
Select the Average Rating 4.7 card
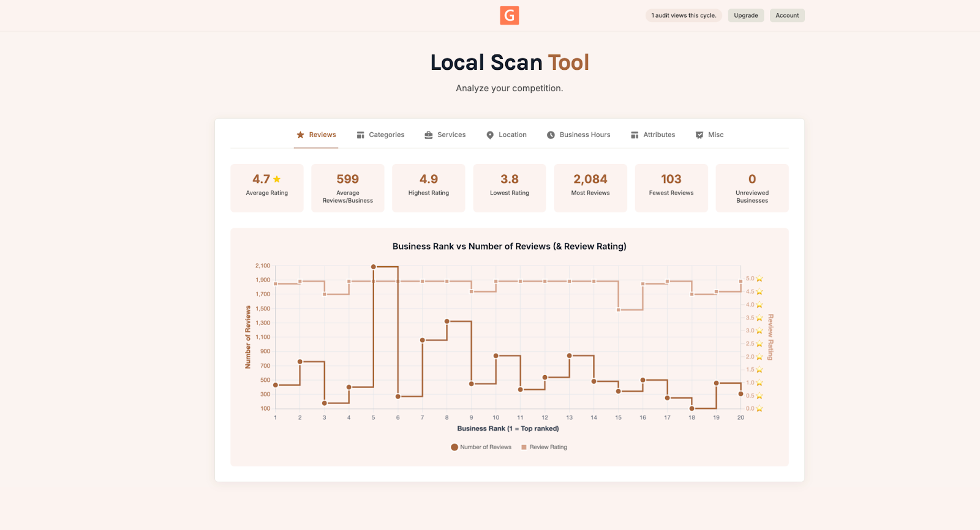click(267, 188)
